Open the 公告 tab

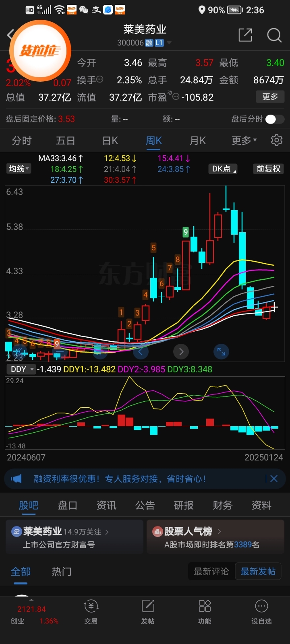[145, 505]
